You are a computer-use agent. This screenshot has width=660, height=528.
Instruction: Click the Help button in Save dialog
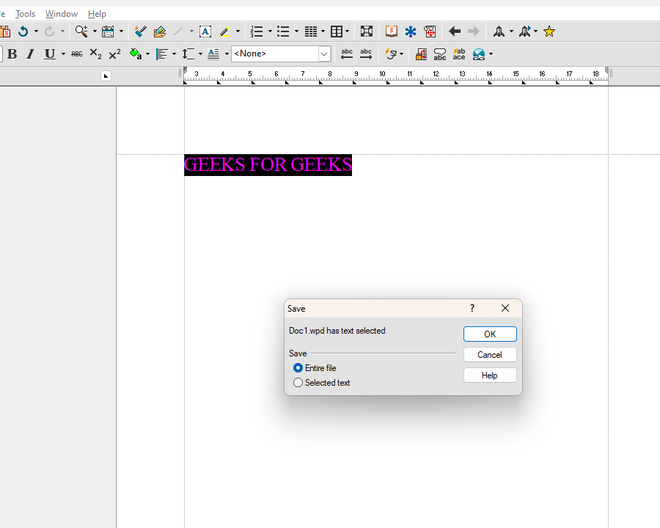[490, 376]
